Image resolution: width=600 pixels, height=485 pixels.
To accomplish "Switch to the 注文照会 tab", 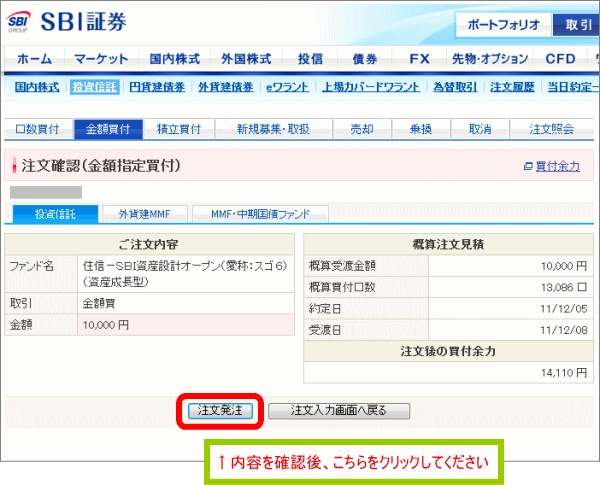I will click(551, 129).
